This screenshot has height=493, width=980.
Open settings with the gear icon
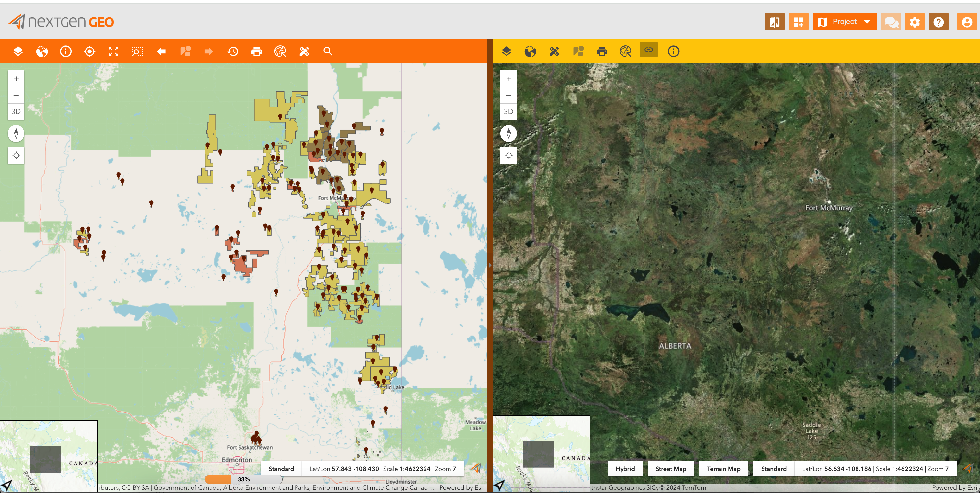click(x=915, y=22)
